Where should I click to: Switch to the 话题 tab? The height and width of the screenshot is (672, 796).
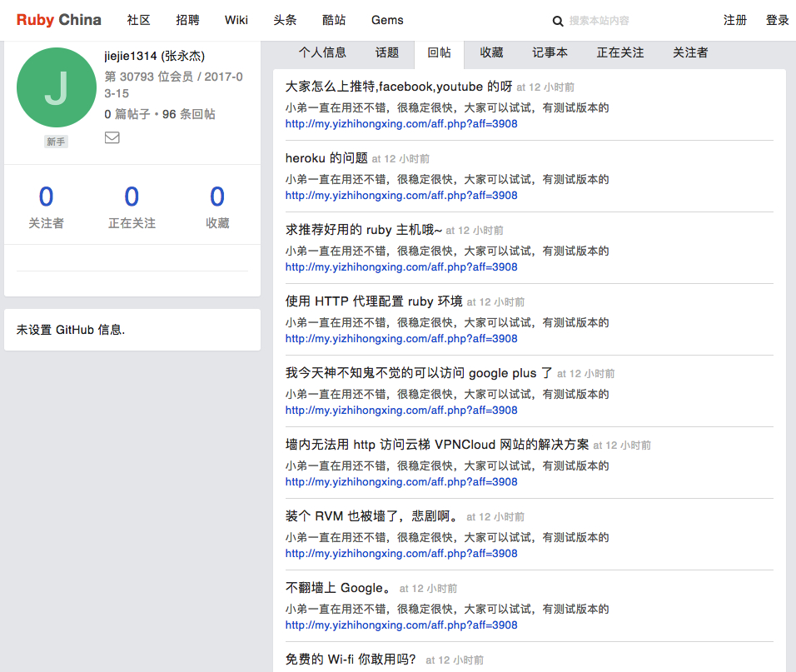click(387, 52)
